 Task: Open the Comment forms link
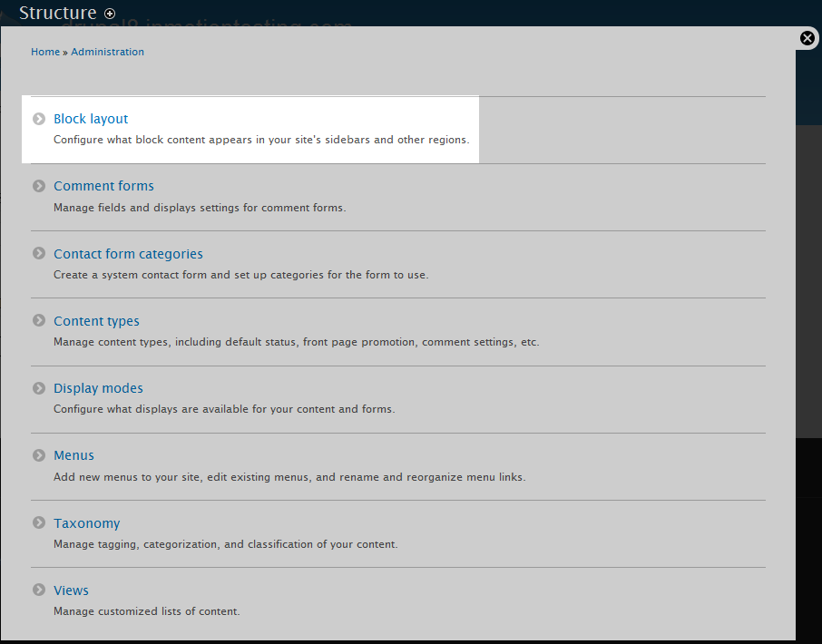[103, 186]
